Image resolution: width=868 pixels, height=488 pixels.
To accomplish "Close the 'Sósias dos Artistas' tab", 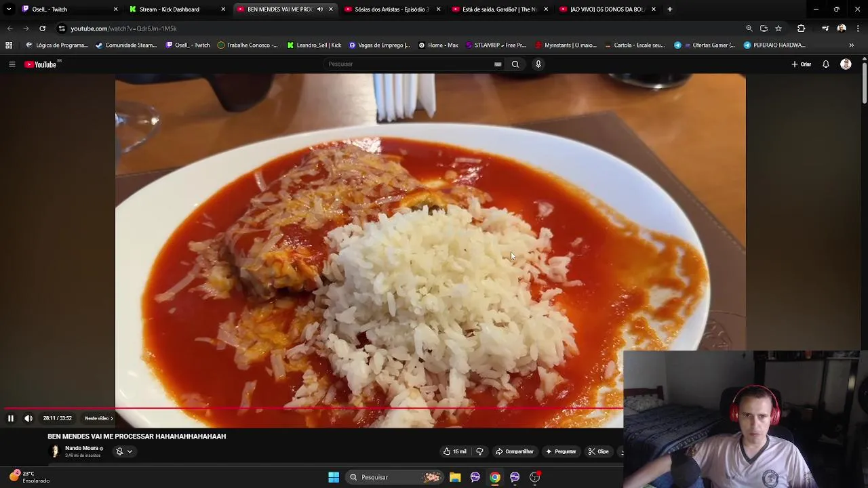I will click(438, 9).
